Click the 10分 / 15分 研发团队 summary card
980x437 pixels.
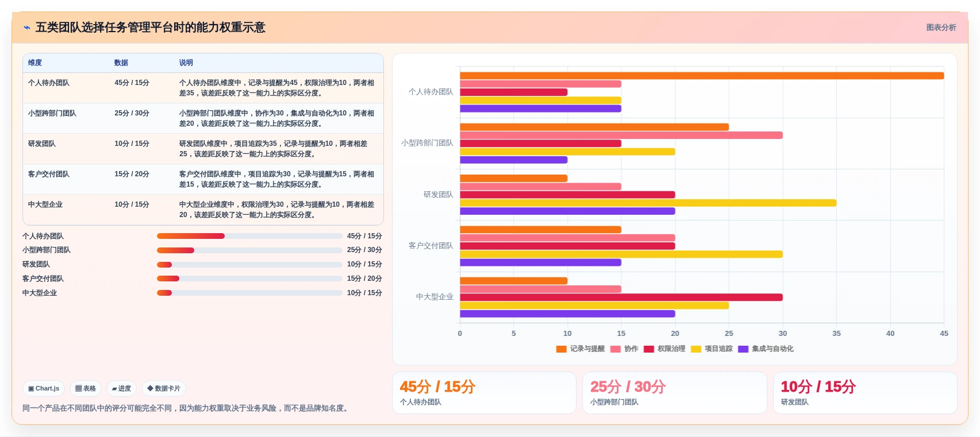pyautogui.click(x=865, y=393)
